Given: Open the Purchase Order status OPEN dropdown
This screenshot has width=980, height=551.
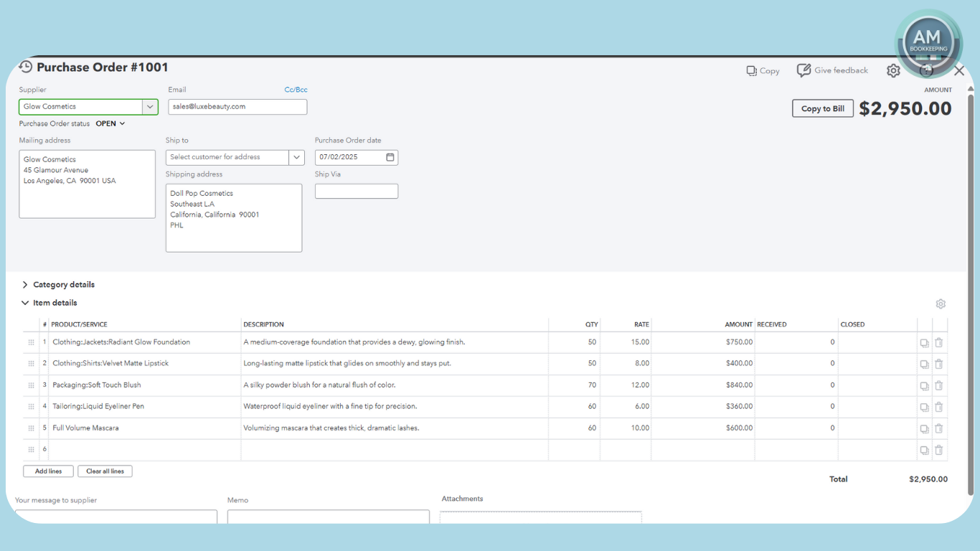Looking at the screenshot, I should tap(110, 123).
